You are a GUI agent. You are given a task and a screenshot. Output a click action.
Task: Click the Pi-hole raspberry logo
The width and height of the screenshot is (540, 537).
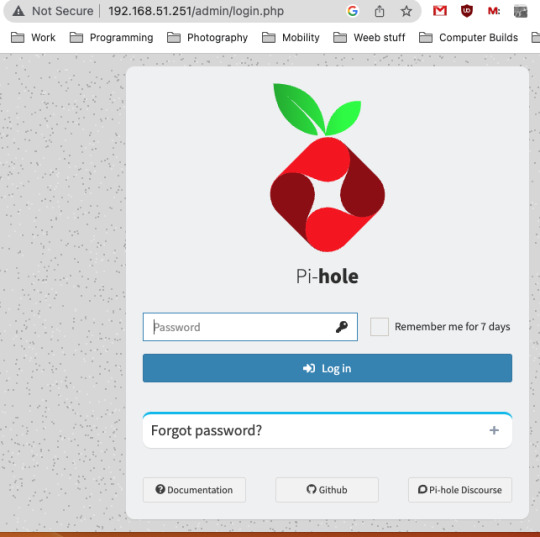click(327, 167)
